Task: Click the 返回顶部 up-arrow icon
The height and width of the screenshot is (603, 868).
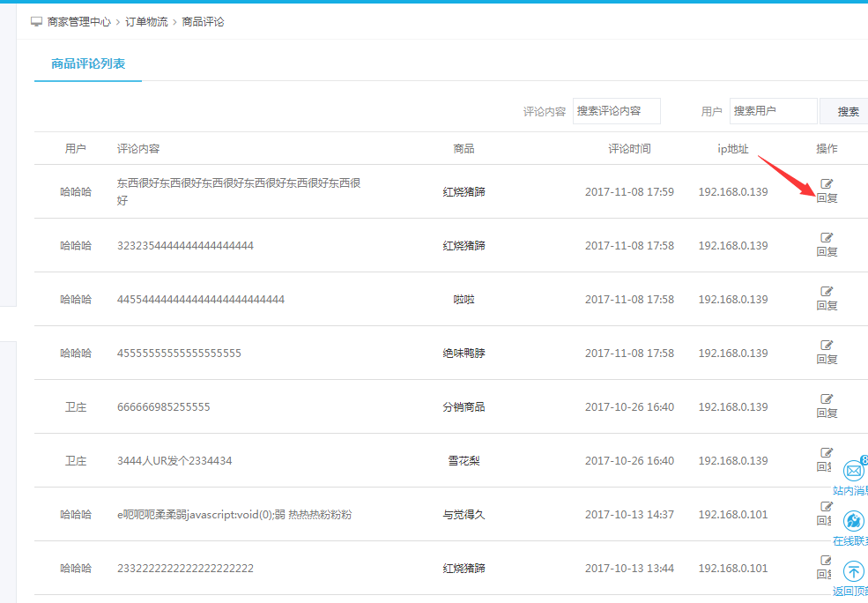Action: click(x=853, y=571)
